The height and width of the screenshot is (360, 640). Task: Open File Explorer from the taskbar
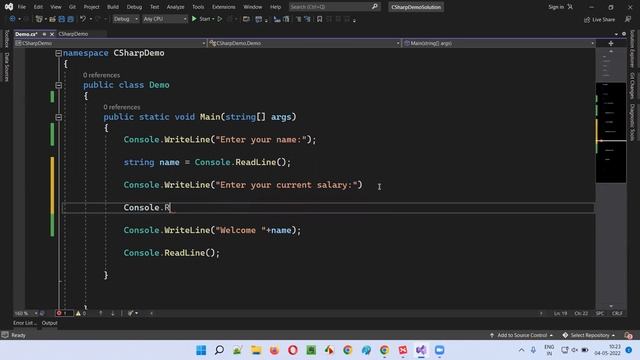256,350
